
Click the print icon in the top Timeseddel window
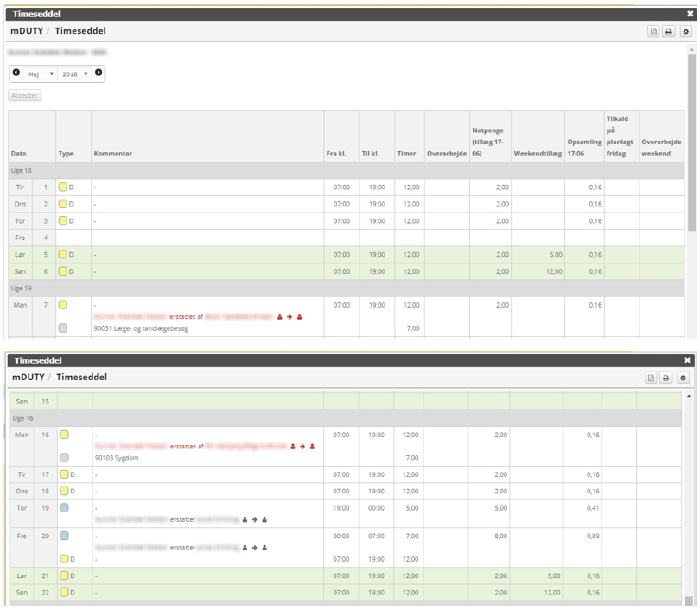click(670, 32)
